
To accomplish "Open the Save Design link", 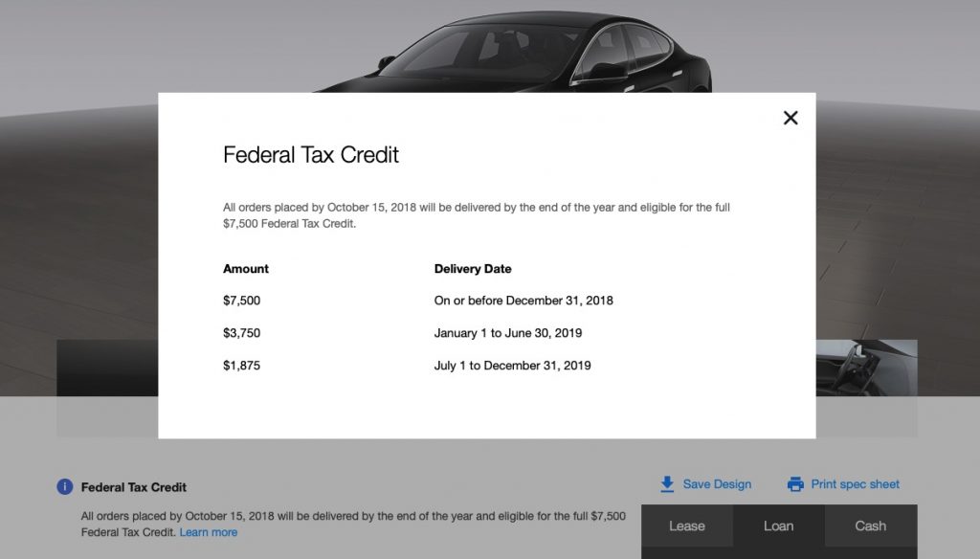I will tap(717, 484).
